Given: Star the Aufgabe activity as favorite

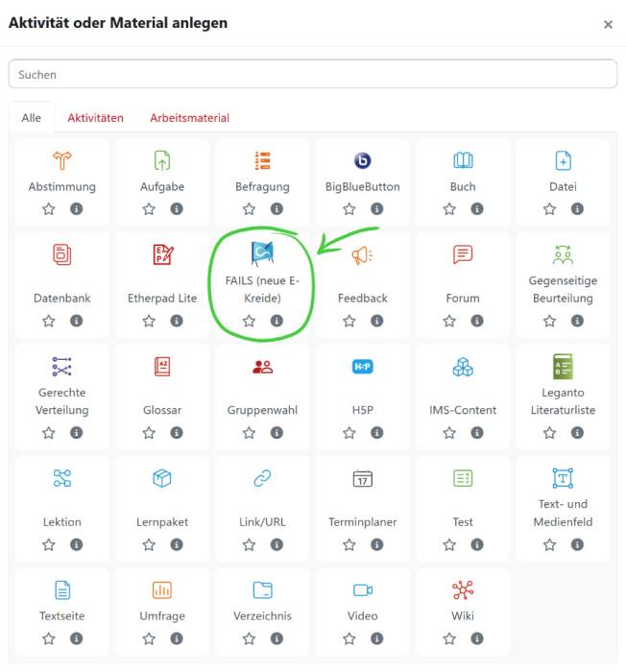Looking at the screenshot, I should tap(149, 209).
